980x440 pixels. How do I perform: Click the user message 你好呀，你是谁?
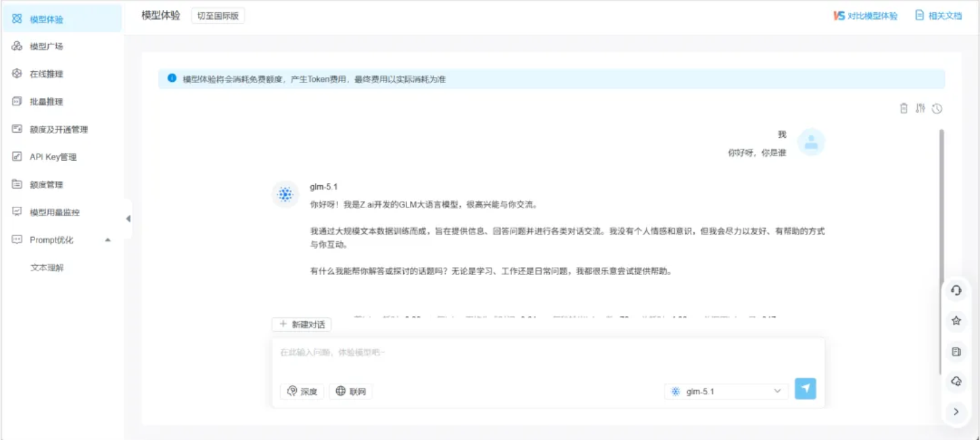[757, 153]
